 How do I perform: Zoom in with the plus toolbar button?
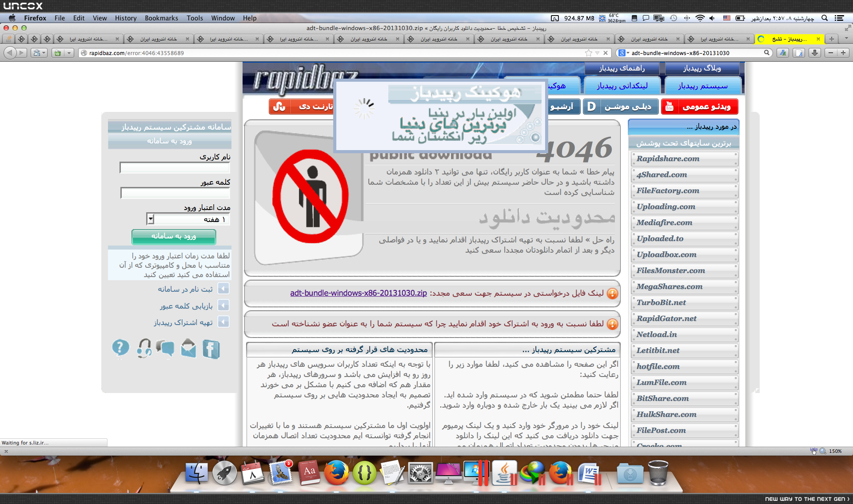click(843, 53)
